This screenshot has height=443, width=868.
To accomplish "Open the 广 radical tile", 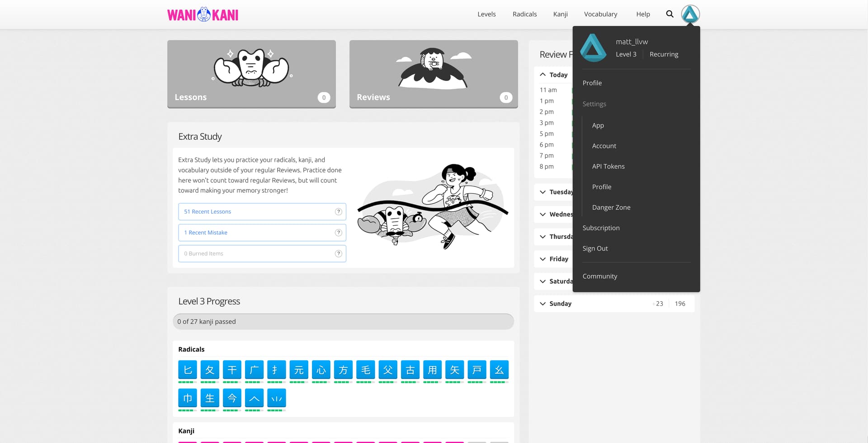I will coord(254,370).
